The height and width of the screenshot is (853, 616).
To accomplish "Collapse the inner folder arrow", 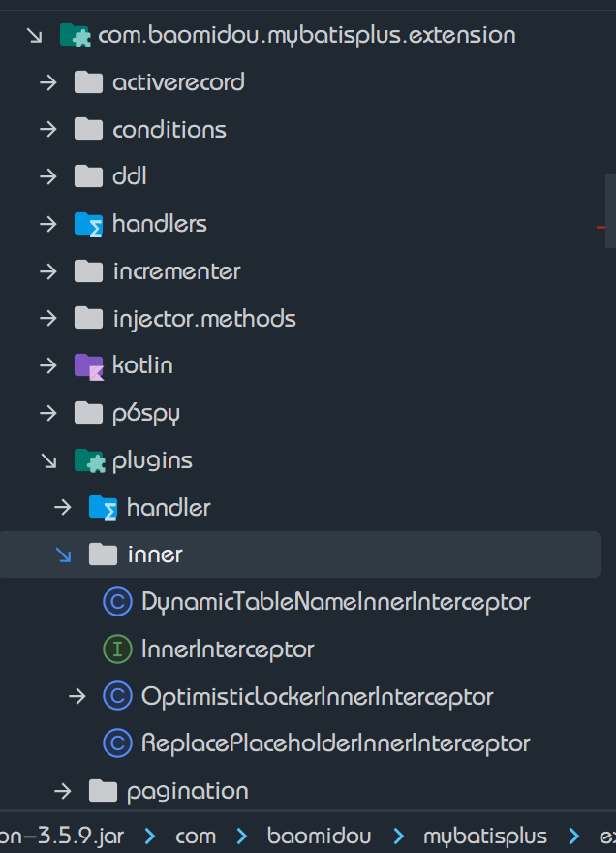I will coord(63,554).
